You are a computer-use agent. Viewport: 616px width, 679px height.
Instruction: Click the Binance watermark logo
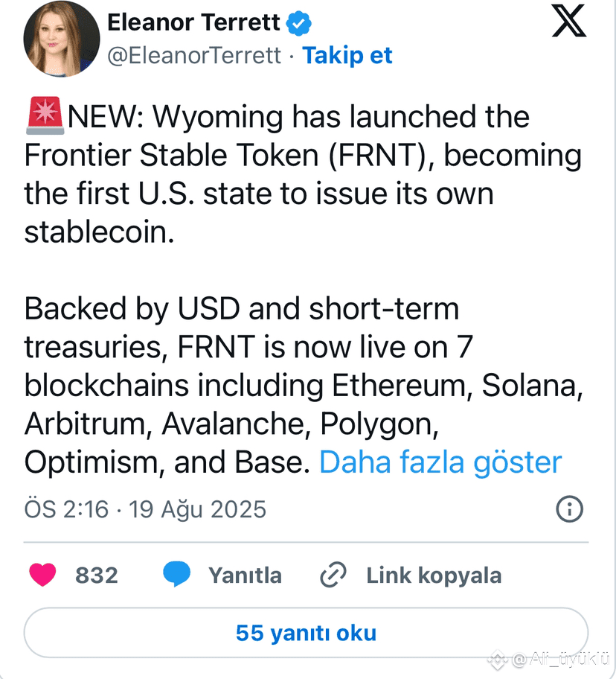(x=498, y=660)
